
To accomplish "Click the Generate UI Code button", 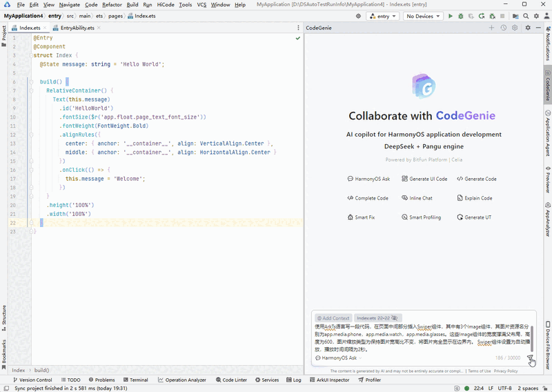I will 424,179.
